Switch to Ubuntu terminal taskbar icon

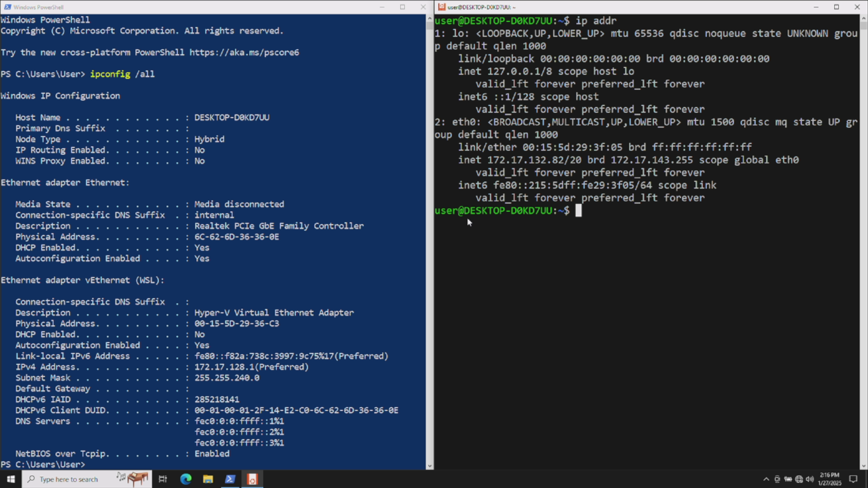click(252, 479)
